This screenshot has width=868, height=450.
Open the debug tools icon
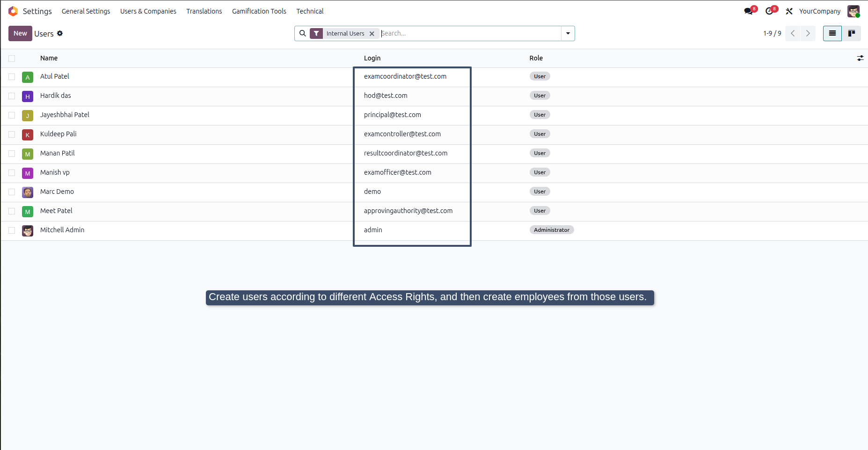coord(789,11)
